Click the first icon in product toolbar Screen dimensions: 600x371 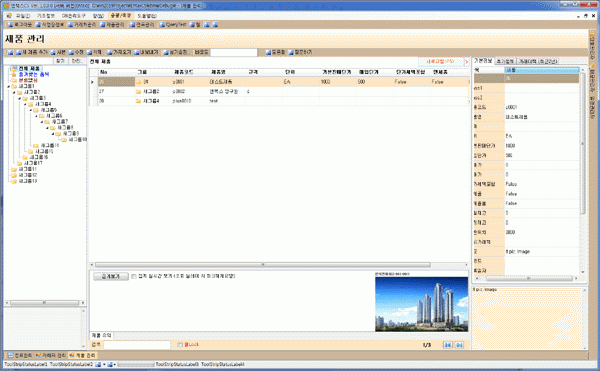tap(10, 52)
